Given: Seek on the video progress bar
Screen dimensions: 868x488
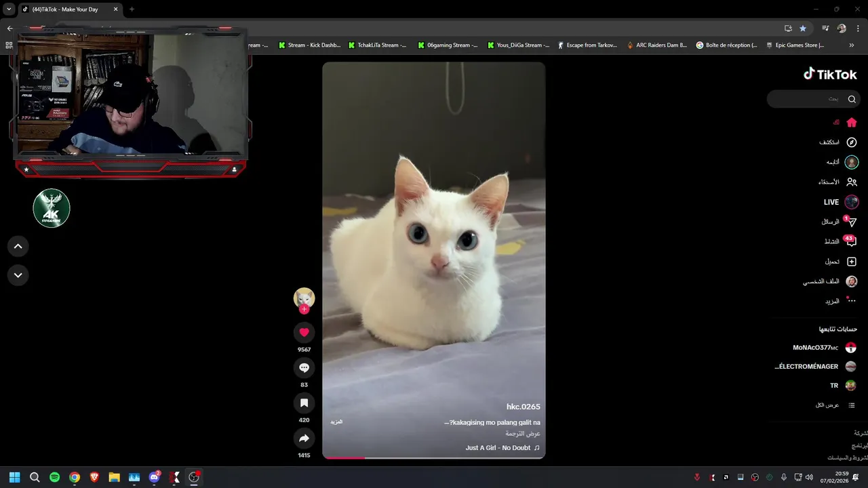Looking at the screenshot, I should tap(434, 457).
